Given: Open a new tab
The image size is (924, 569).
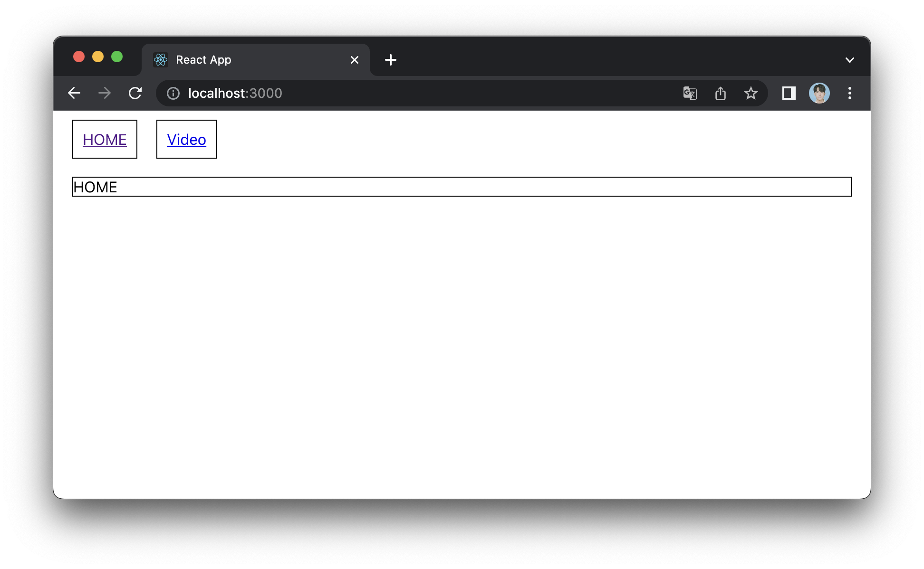Looking at the screenshot, I should [x=390, y=60].
